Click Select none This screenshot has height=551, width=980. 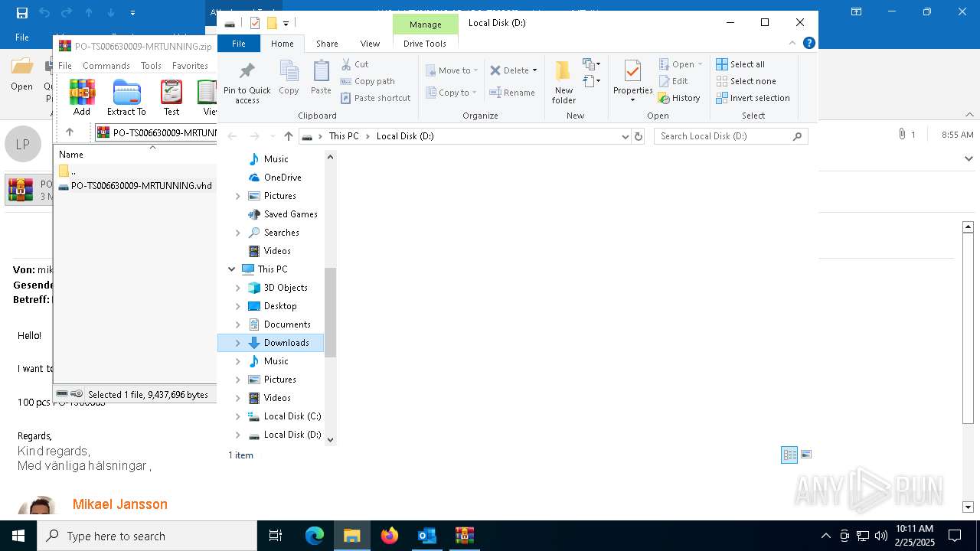pyautogui.click(x=746, y=81)
